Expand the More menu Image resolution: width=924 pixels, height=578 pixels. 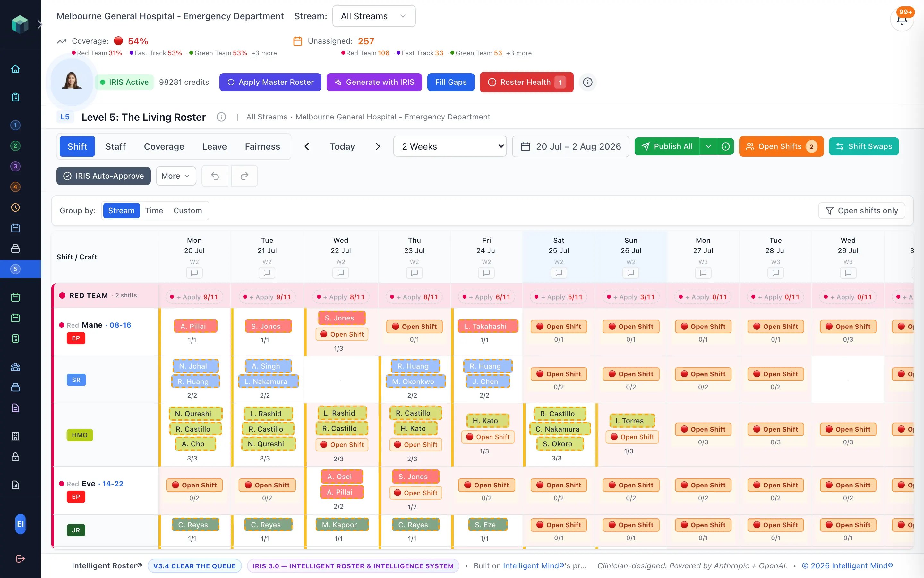click(175, 176)
